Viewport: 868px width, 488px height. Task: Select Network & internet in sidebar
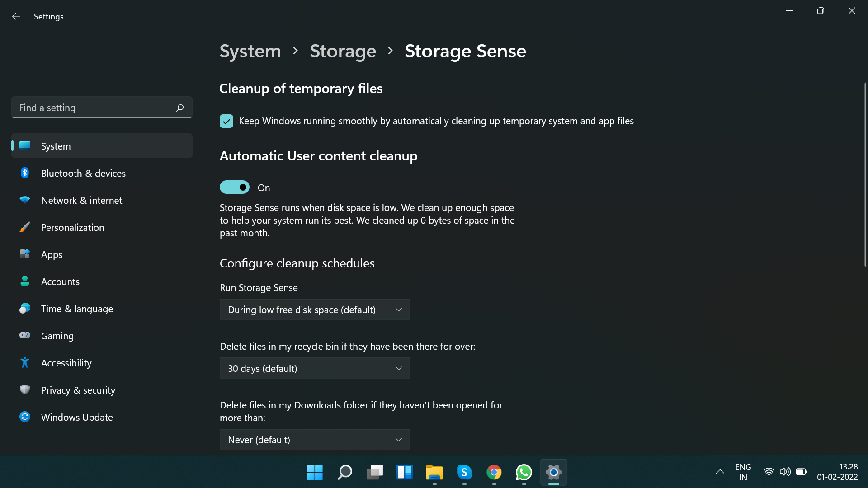point(81,200)
